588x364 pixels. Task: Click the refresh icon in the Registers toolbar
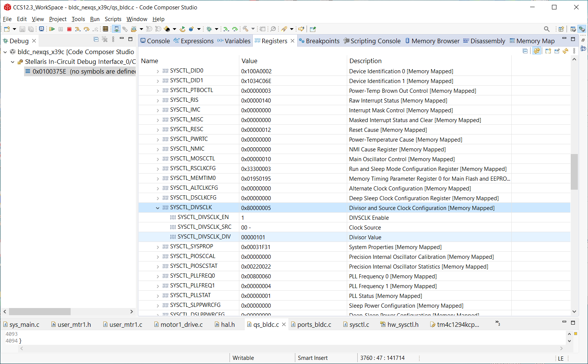[565, 51]
